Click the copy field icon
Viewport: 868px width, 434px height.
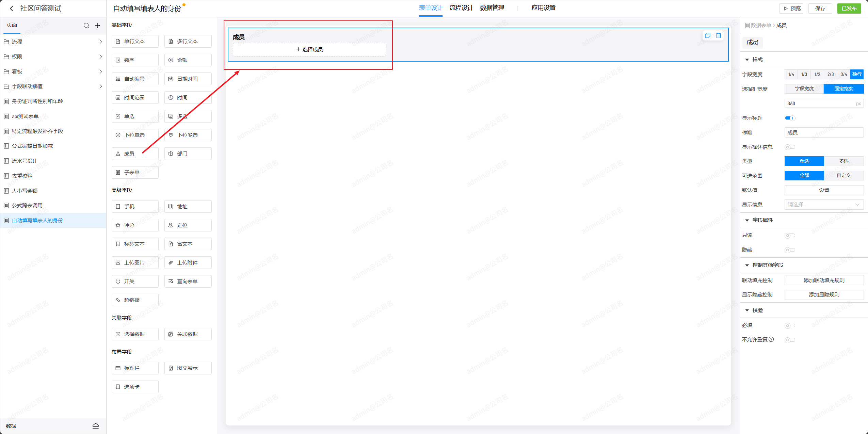point(707,35)
